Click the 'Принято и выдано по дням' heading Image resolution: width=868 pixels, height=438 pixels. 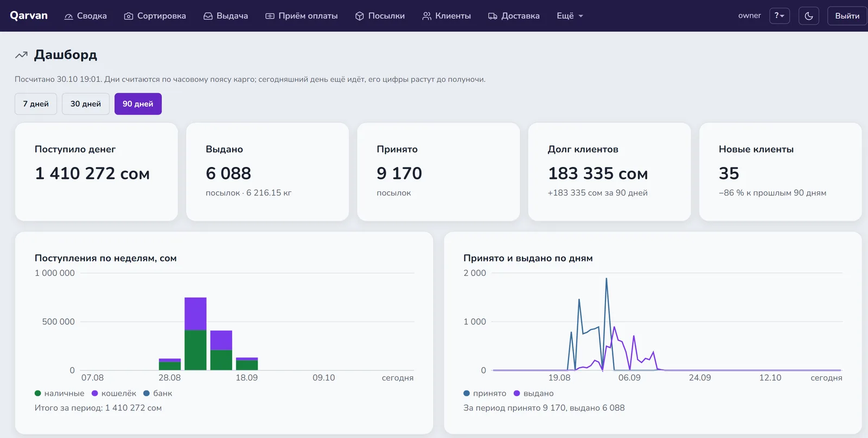coord(528,259)
